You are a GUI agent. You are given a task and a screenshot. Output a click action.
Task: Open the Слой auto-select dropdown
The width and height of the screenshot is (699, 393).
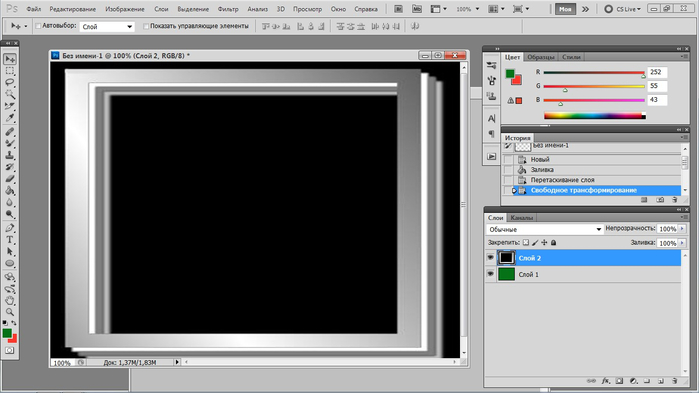click(x=107, y=27)
